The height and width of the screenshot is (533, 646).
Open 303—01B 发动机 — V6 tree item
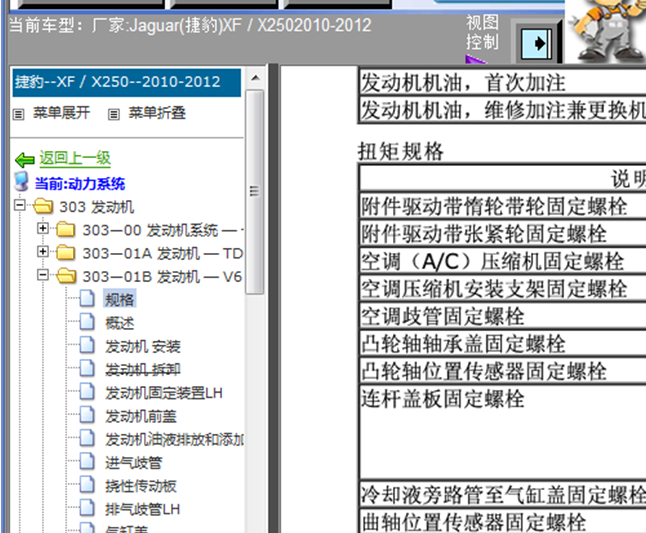click(162, 277)
